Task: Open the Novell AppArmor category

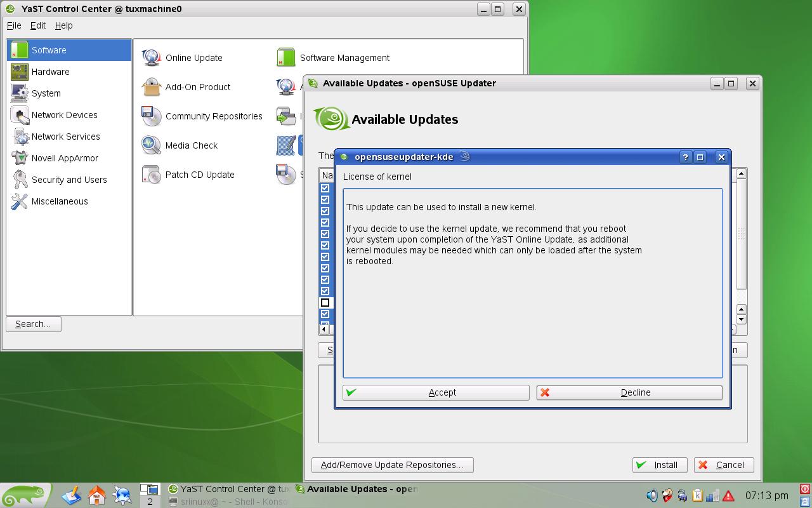Action: (69, 158)
